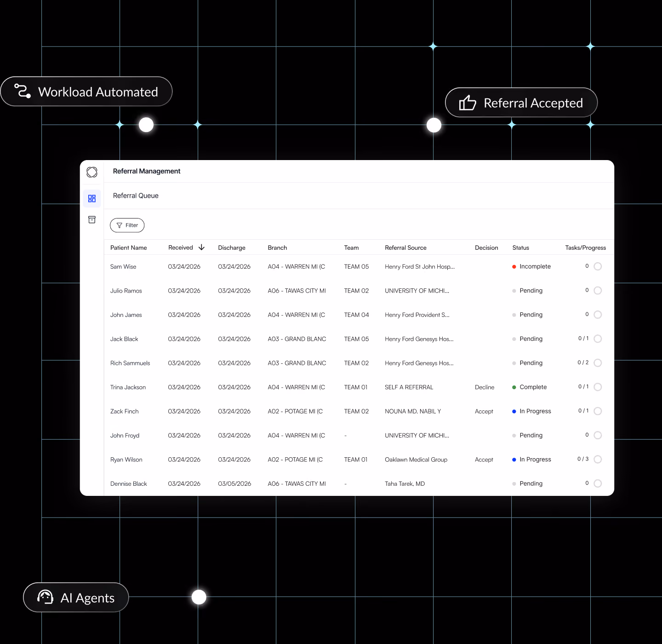
Task: Sort by the Tasks/Progress column header
Action: pyautogui.click(x=586, y=247)
